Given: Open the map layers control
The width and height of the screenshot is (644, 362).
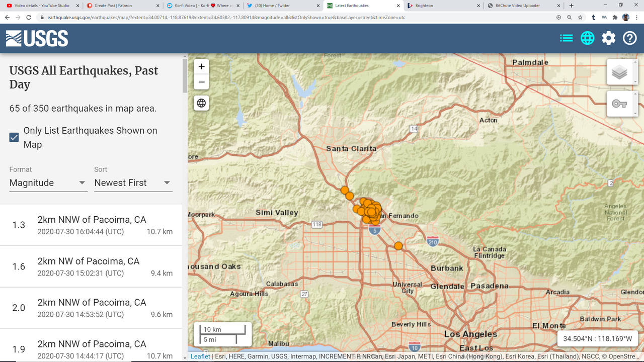Looking at the screenshot, I should pos(619,72).
